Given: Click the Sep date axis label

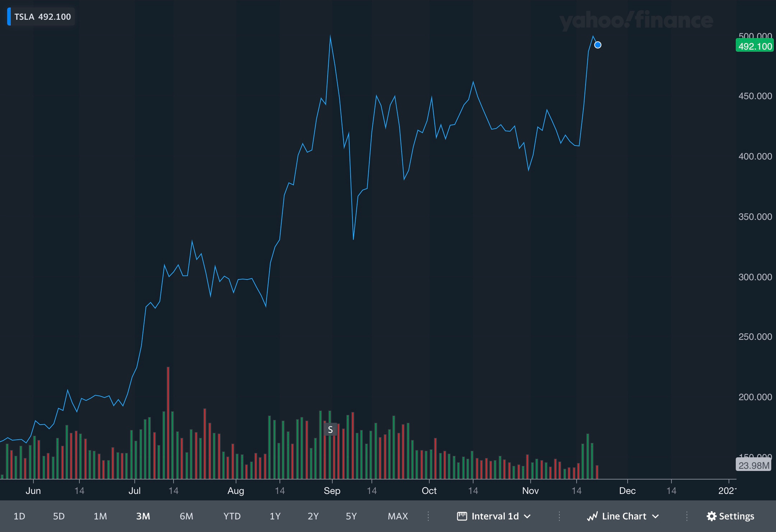Looking at the screenshot, I should click(x=332, y=491).
